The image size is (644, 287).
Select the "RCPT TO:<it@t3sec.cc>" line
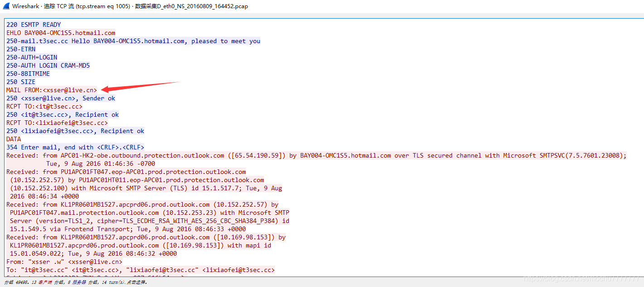tap(44, 106)
